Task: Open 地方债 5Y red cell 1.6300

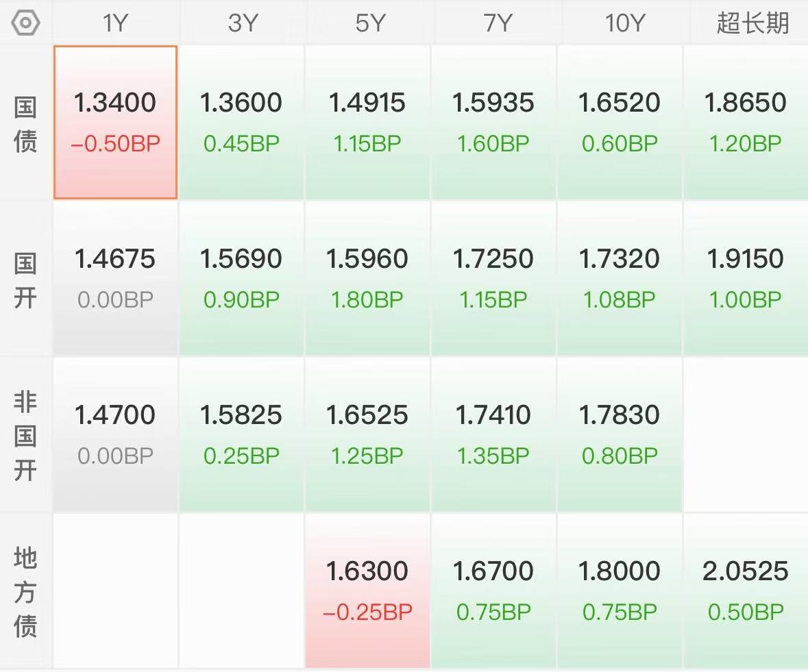Action: (x=367, y=590)
